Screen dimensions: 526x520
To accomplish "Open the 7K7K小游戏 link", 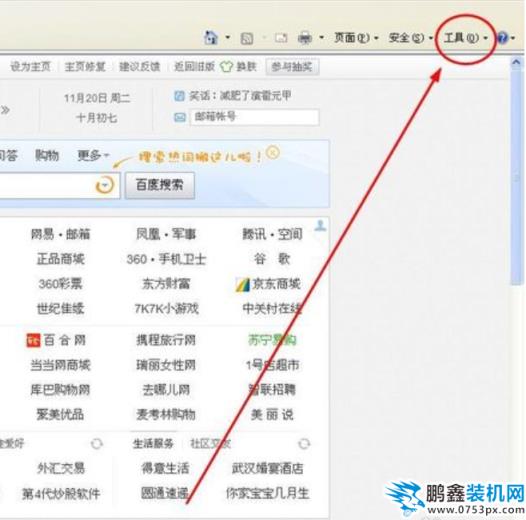I will tap(166, 308).
